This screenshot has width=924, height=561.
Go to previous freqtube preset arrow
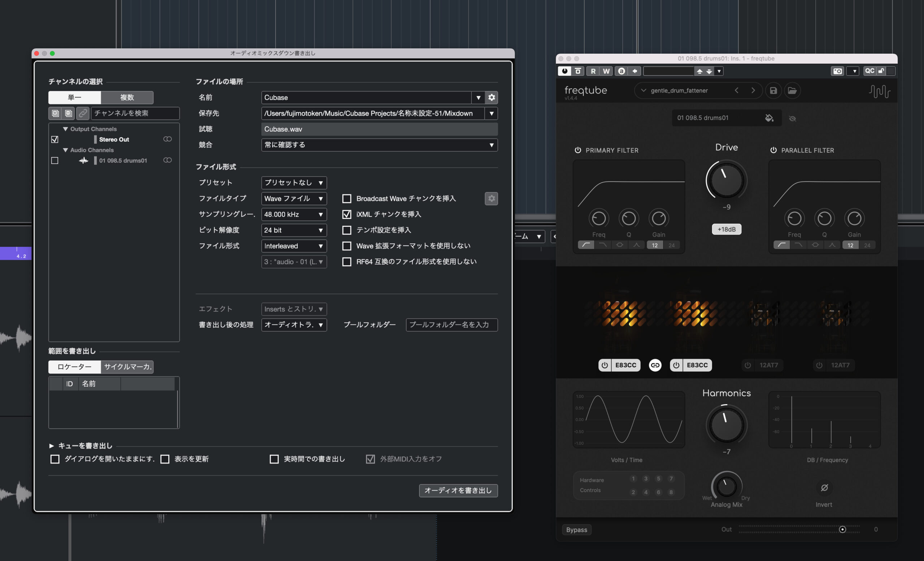737,90
